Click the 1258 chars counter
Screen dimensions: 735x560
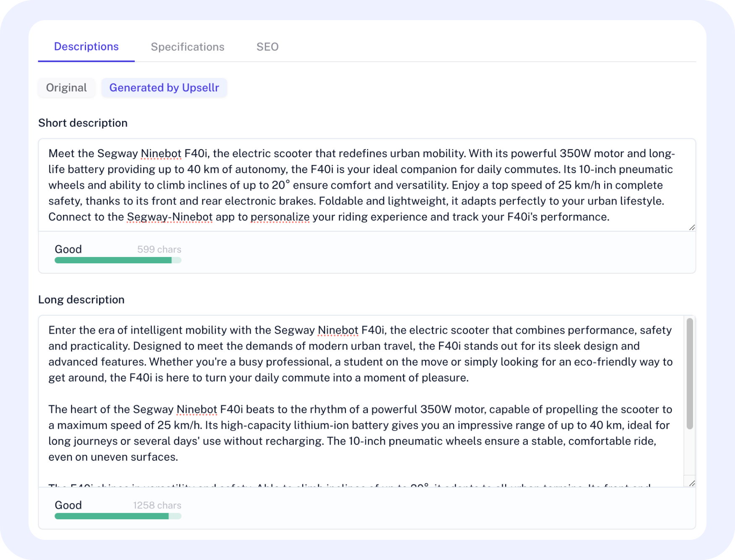coord(157,506)
